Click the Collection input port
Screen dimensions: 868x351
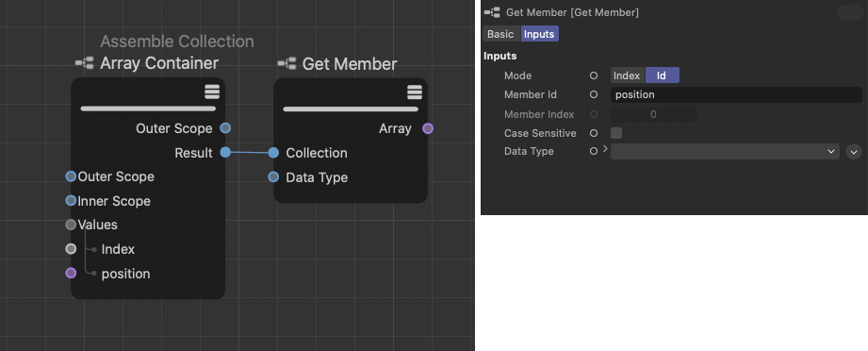[x=273, y=153]
